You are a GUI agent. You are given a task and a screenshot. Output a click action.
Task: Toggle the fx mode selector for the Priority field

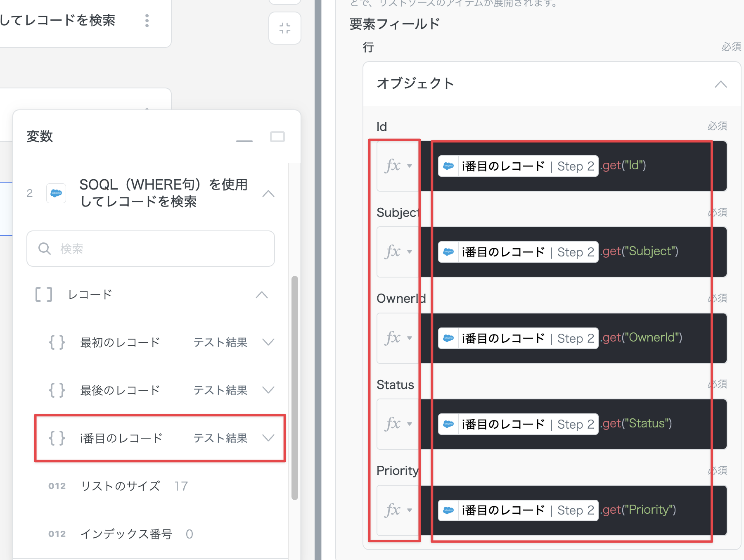[x=398, y=510]
